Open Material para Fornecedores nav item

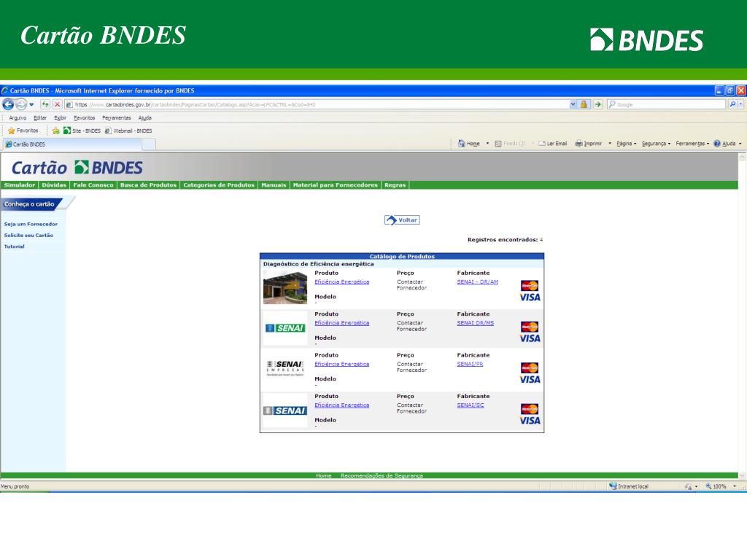click(335, 185)
